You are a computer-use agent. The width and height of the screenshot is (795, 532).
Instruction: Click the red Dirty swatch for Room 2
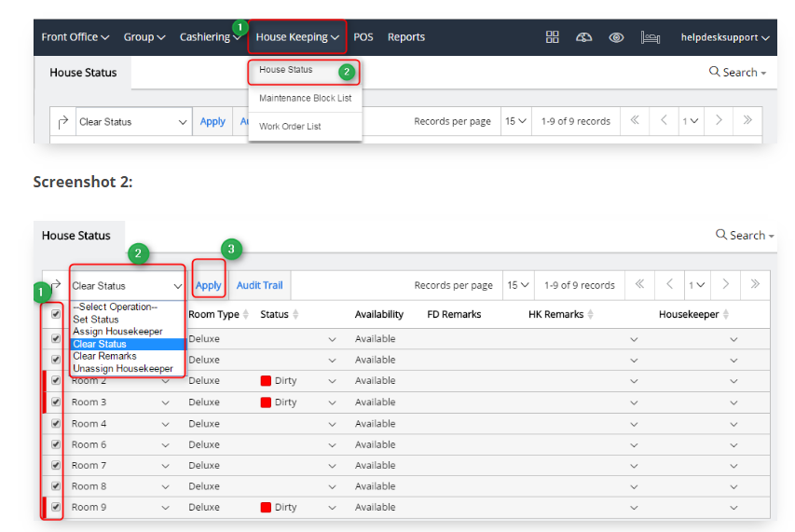click(x=266, y=380)
